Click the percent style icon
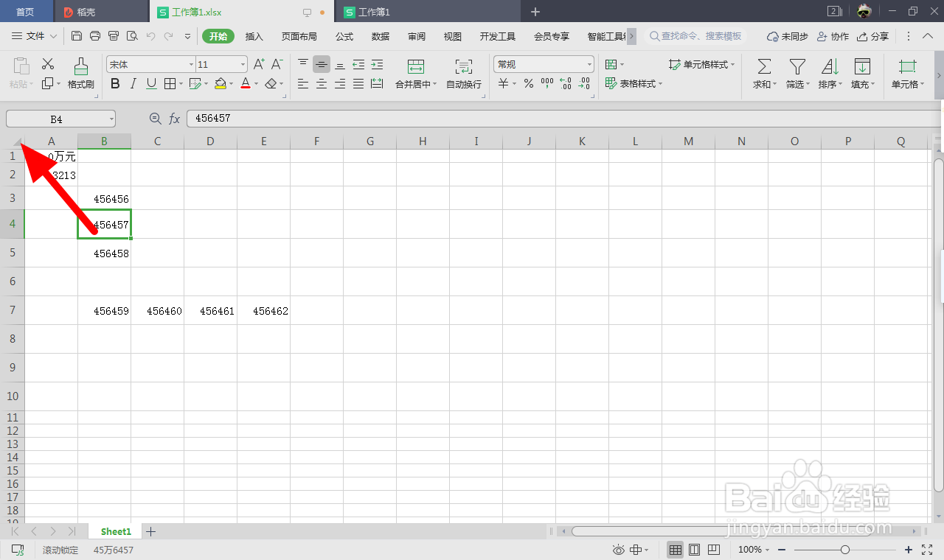 [528, 84]
